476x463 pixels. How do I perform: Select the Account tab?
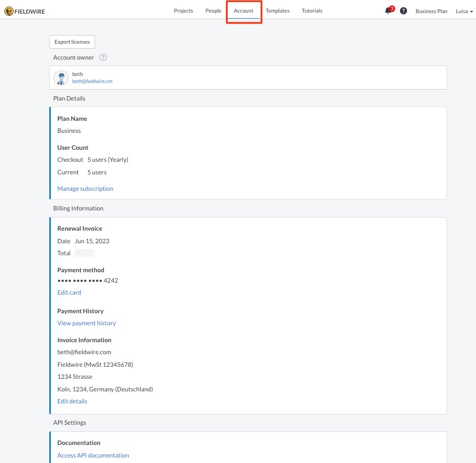point(243,11)
